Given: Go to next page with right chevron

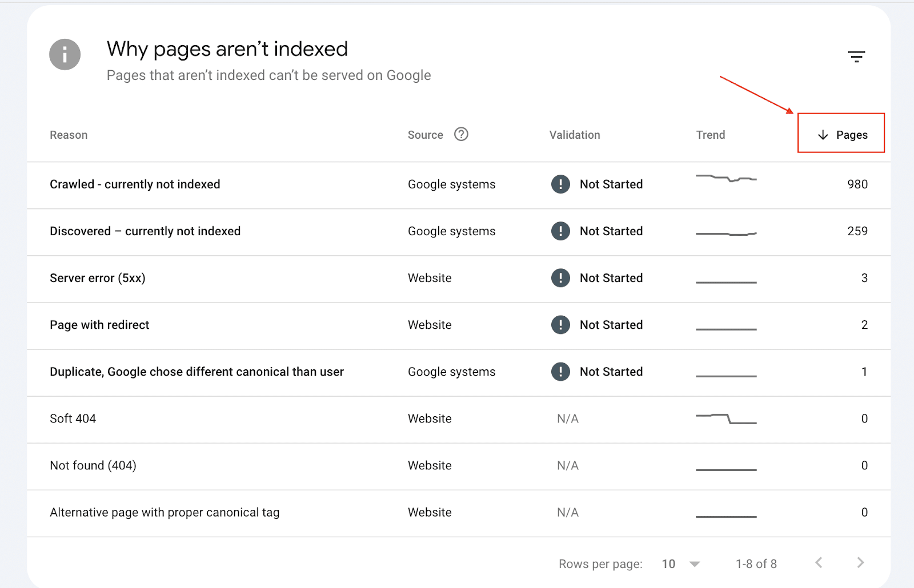Looking at the screenshot, I should (x=860, y=563).
